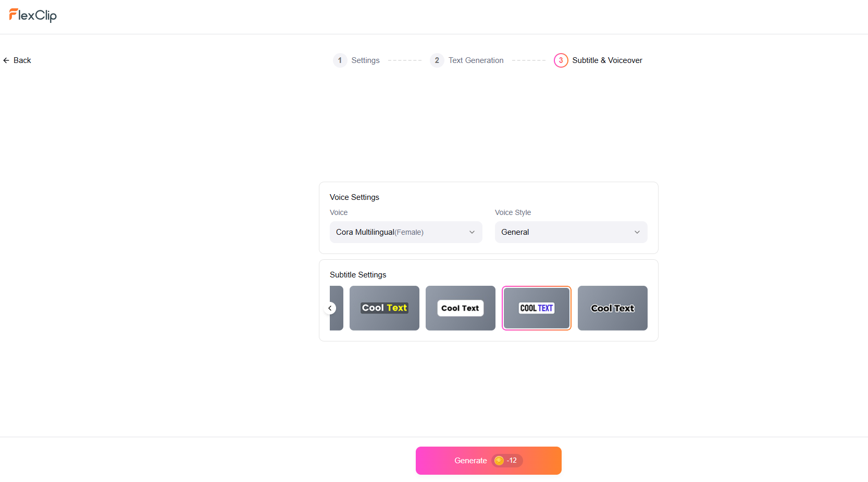This screenshot has height=482, width=868.
Task: Pick the outlined Cool Text subtitle style
Action: (613, 308)
